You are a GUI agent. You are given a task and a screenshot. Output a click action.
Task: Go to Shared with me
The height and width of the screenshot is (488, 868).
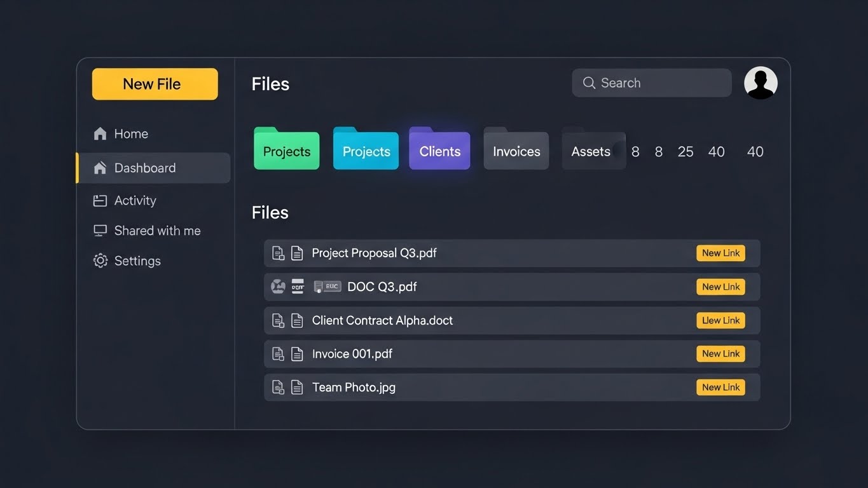157,231
